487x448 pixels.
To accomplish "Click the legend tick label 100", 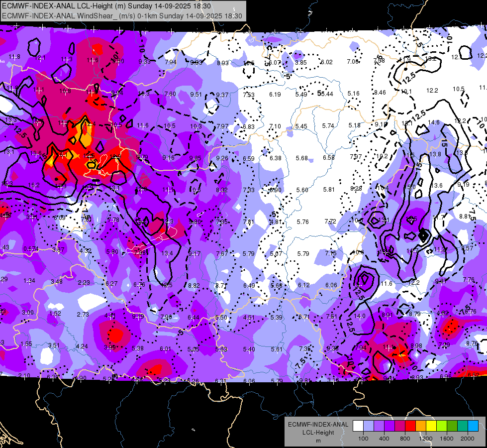I will (x=363, y=439).
